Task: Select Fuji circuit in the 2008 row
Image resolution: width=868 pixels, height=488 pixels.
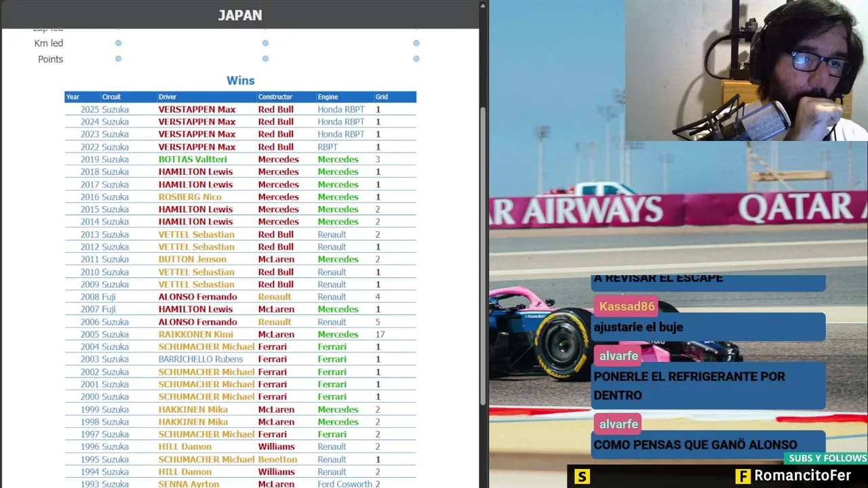Action: 108,297
